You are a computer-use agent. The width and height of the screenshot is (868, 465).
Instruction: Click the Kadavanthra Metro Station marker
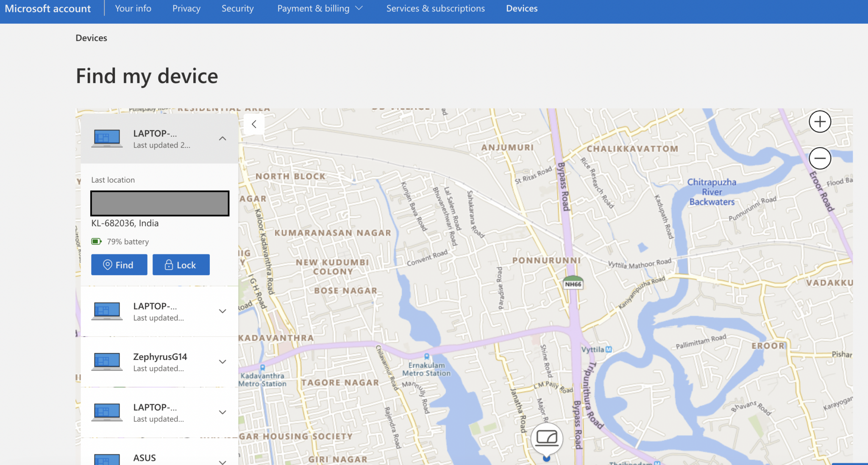(x=262, y=367)
